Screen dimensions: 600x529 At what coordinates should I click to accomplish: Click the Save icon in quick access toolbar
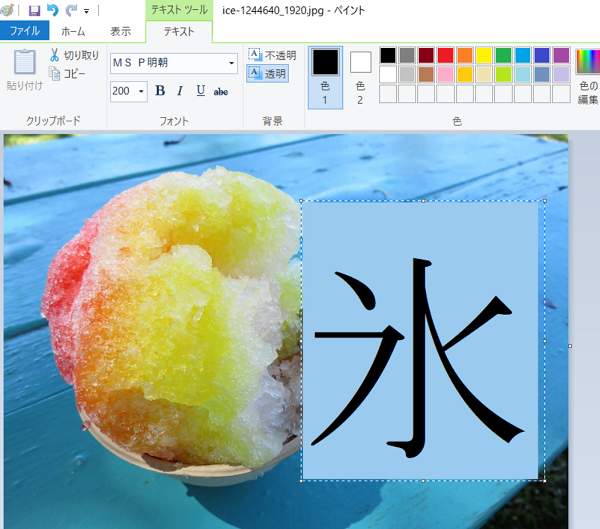click(34, 10)
